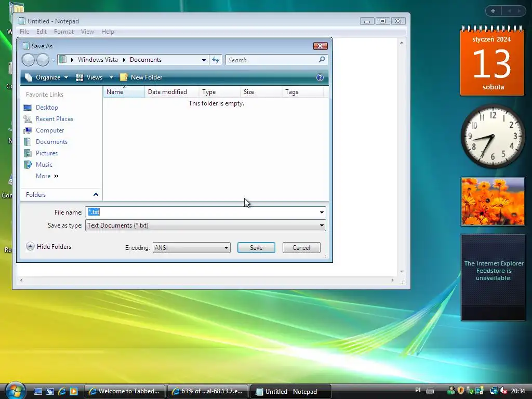Click the calendar gadget
Screen dimensions: 532x399
(x=492, y=60)
